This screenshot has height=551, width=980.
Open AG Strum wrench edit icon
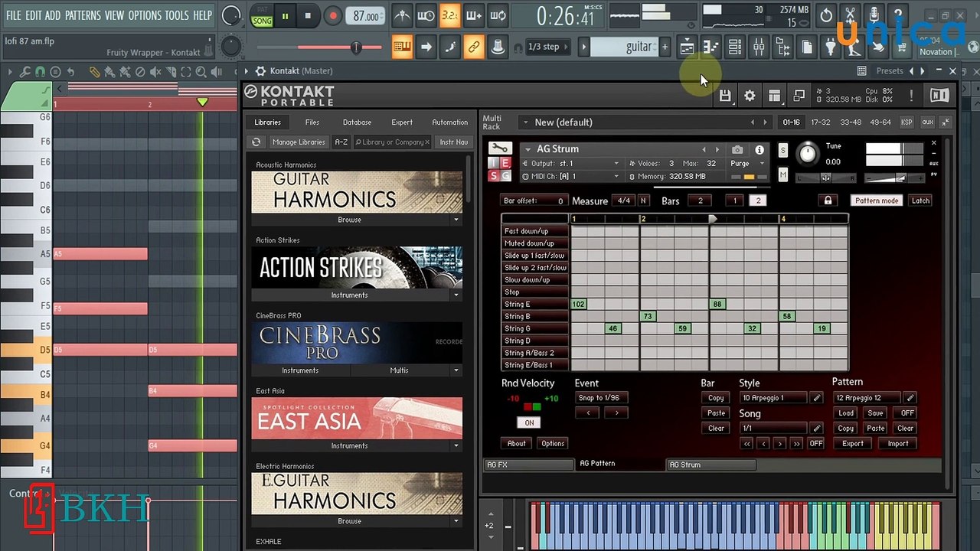(x=499, y=148)
